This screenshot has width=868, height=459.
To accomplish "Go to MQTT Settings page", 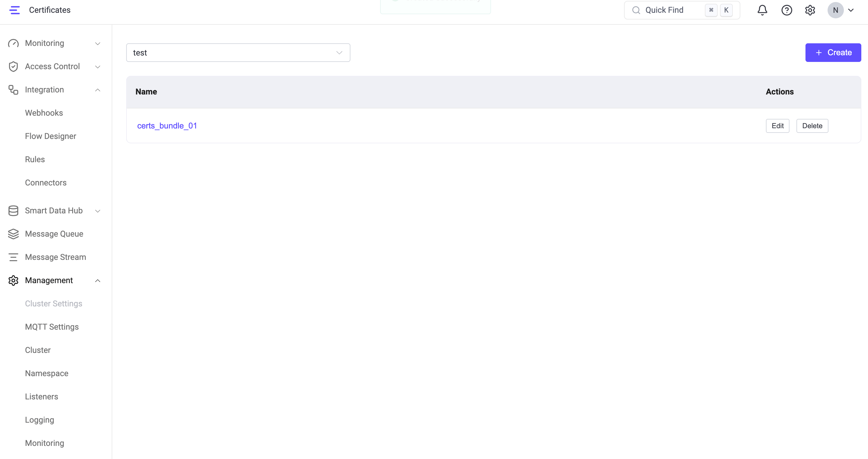I will pyautogui.click(x=51, y=327).
